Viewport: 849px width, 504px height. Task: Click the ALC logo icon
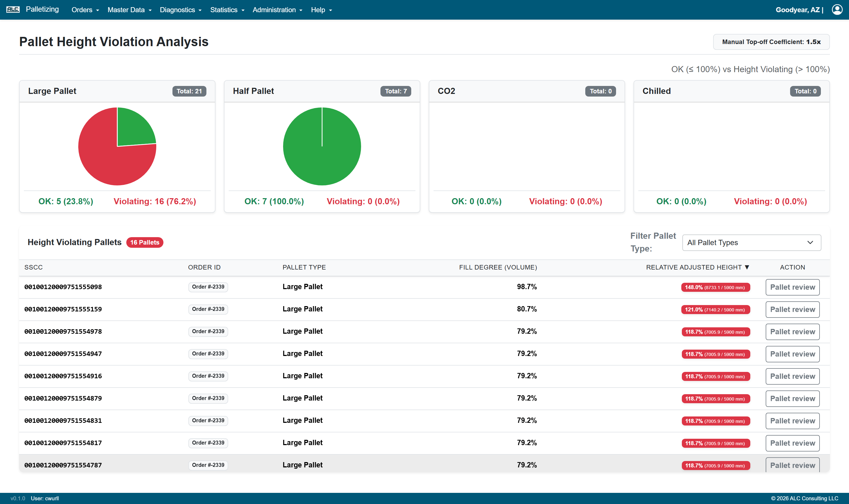coord(13,10)
